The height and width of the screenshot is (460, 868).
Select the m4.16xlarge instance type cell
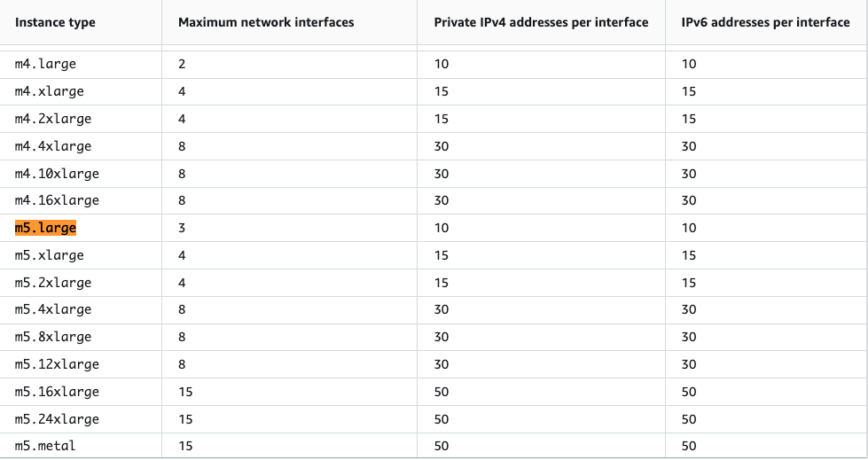(57, 200)
